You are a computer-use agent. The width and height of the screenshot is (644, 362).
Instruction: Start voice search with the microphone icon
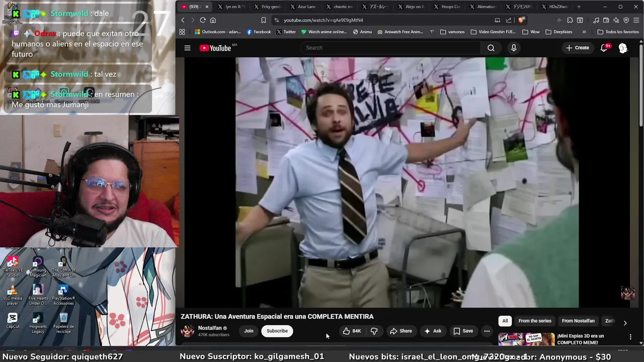coord(514,48)
